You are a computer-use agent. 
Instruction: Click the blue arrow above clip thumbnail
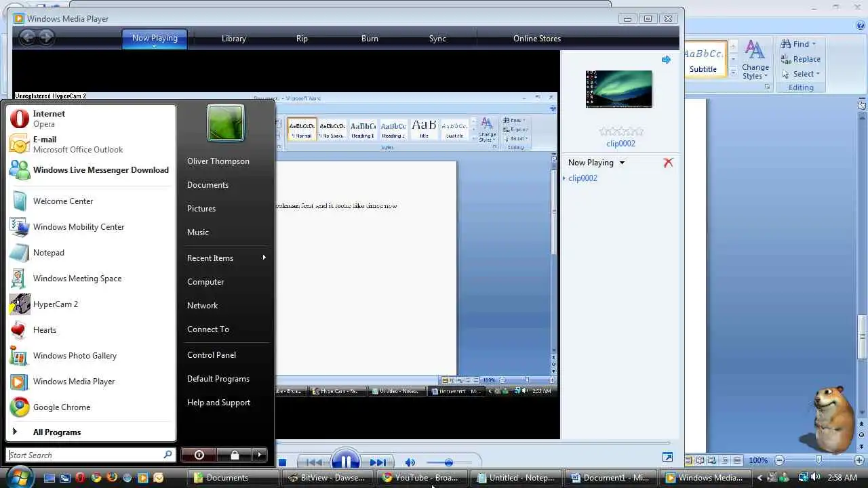click(666, 60)
